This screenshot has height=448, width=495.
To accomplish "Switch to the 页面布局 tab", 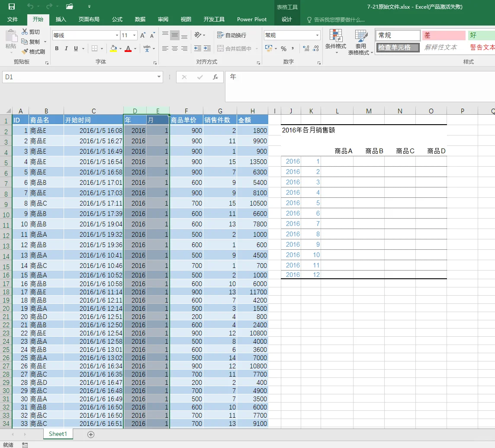I will pyautogui.click(x=89, y=19).
